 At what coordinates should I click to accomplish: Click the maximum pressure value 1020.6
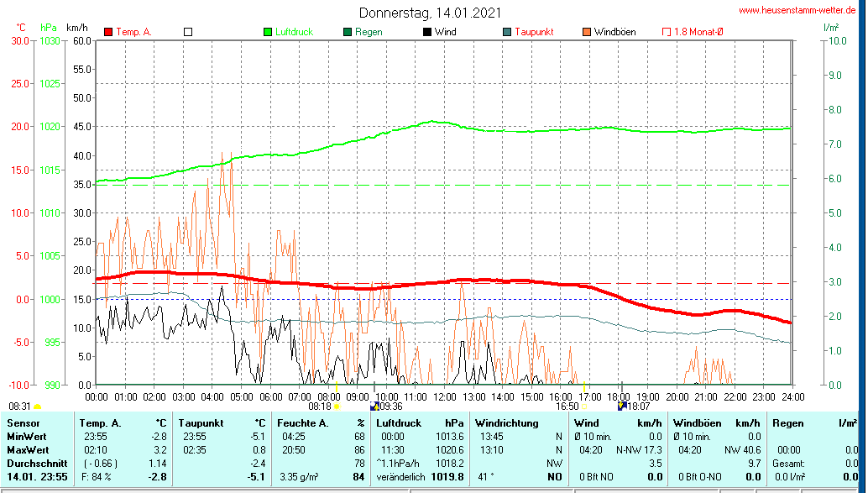click(x=449, y=450)
